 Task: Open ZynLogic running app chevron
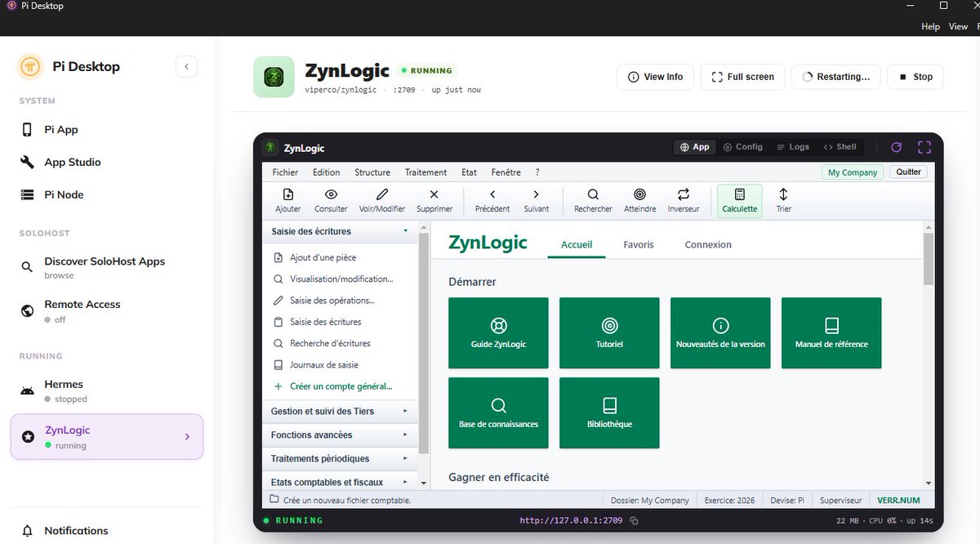pyautogui.click(x=187, y=437)
